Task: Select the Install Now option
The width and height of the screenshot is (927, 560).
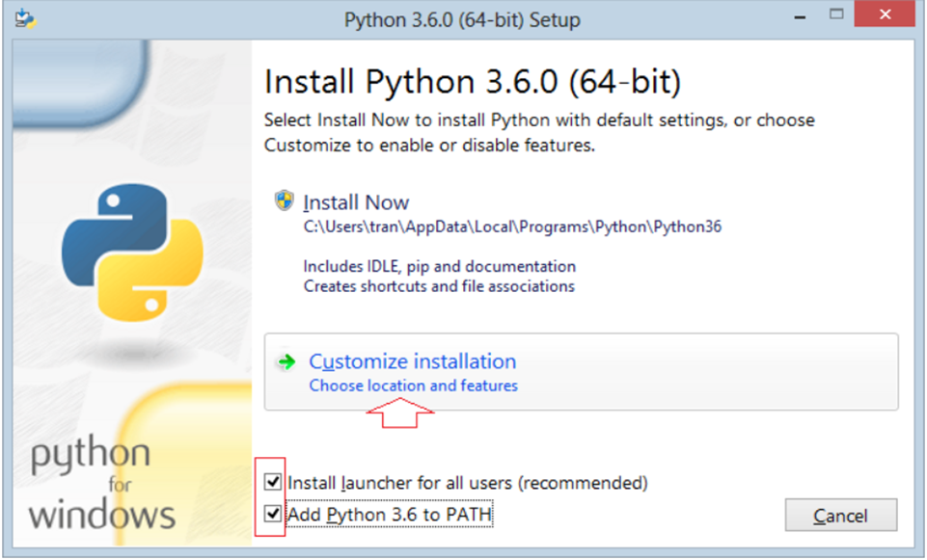Action: [x=356, y=202]
